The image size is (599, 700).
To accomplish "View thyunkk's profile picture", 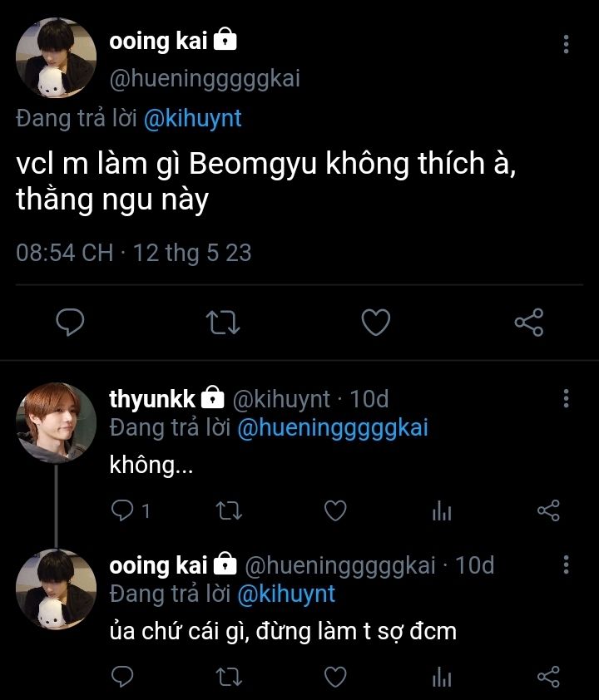I will (x=56, y=421).
